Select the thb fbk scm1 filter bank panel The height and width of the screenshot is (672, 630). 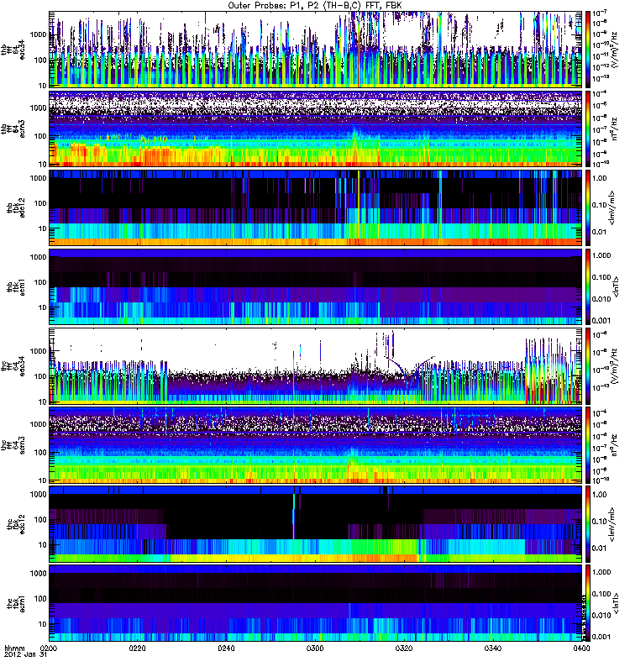point(316,286)
